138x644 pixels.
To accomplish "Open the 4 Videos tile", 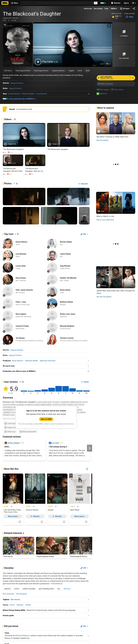I will pyautogui.click(x=124, y=33).
